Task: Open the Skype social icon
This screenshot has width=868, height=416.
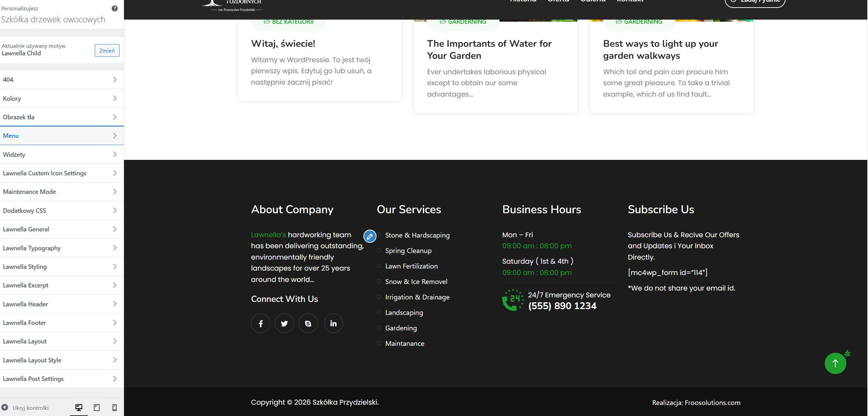Action: pyautogui.click(x=308, y=323)
